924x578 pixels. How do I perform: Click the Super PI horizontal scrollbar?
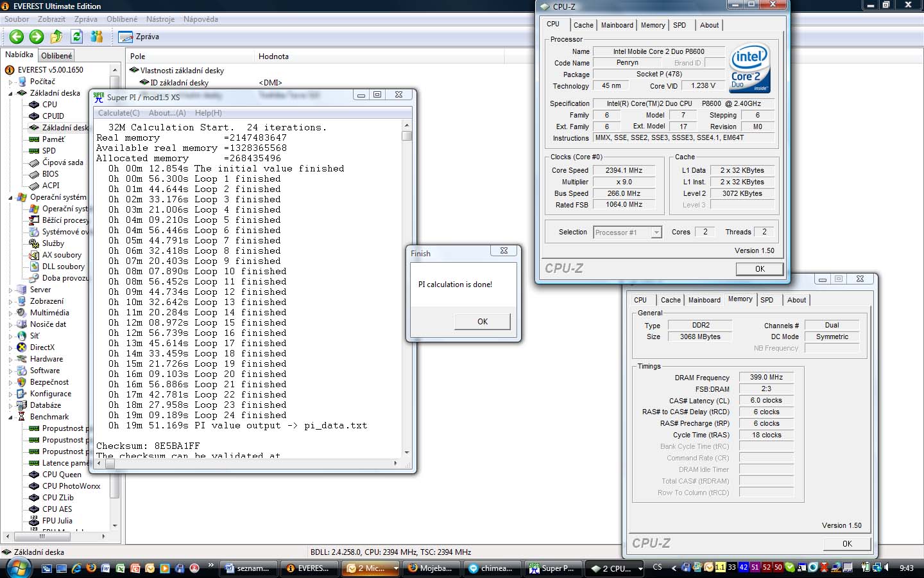(248, 463)
